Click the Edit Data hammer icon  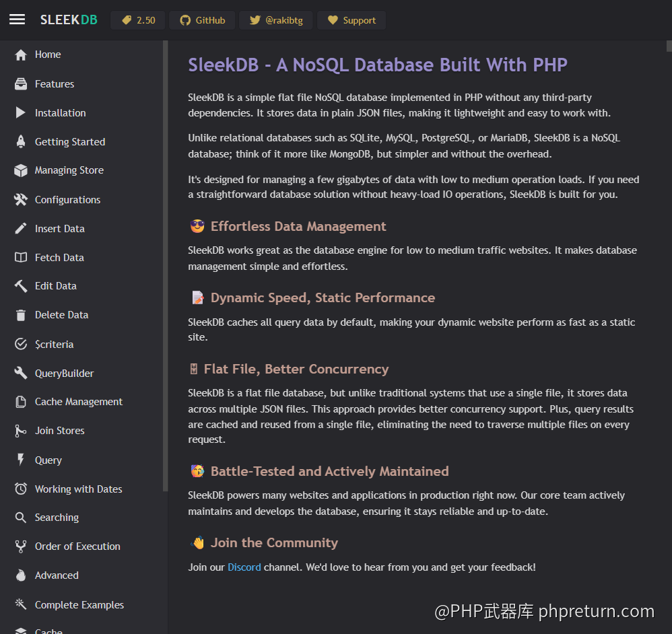[21, 286]
